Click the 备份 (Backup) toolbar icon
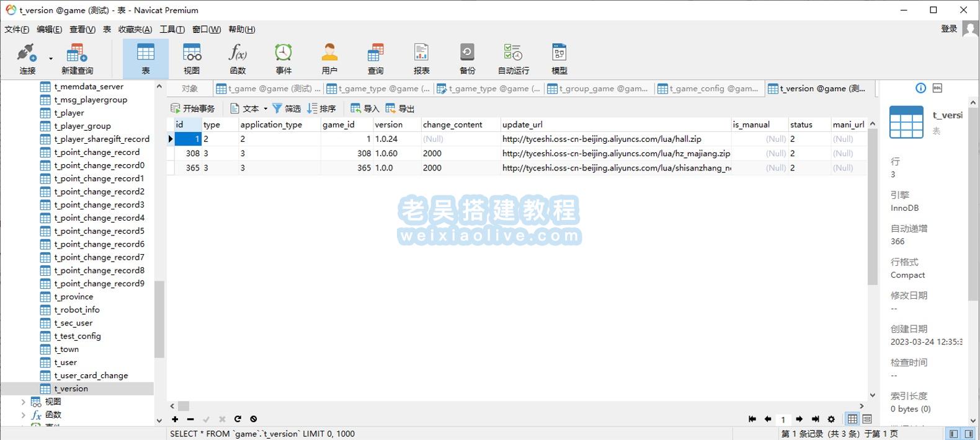 pos(467,59)
